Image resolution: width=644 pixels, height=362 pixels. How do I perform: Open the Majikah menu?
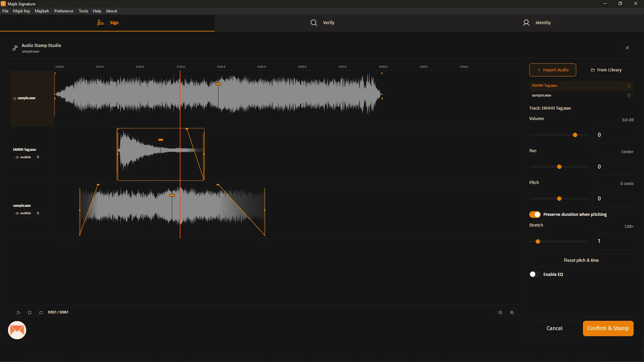tap(42, 11)
